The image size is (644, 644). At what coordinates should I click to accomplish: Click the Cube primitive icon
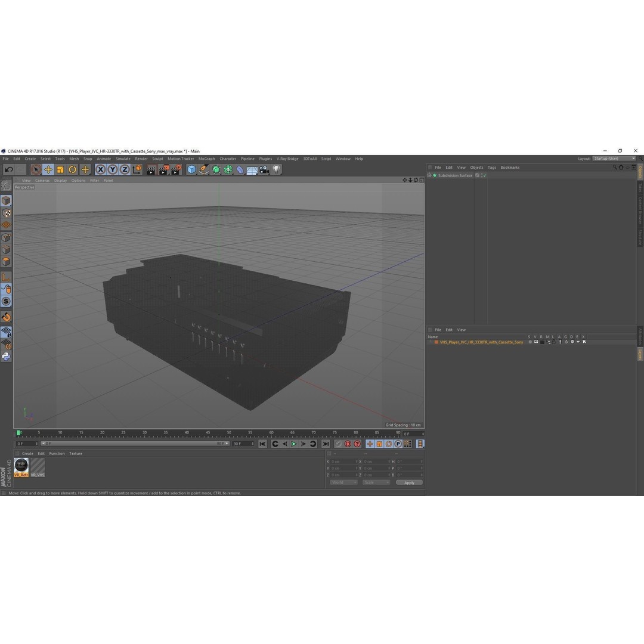[191, 169]
